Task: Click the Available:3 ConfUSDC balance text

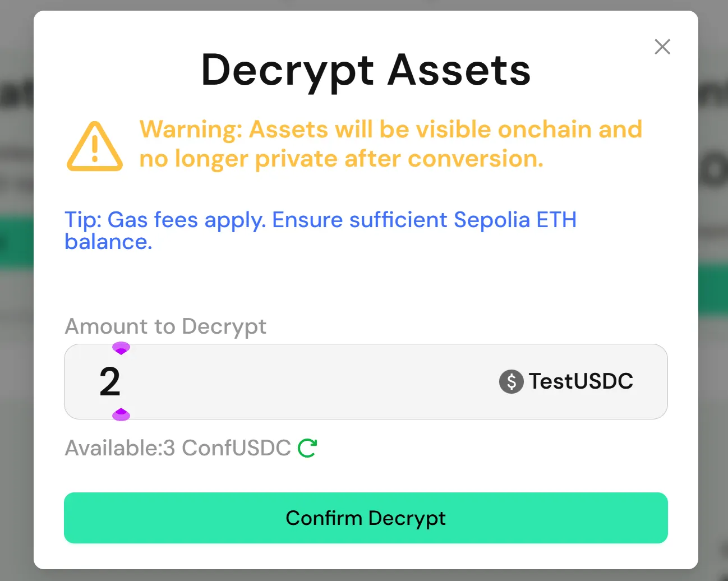Action: tap(178, 448)
